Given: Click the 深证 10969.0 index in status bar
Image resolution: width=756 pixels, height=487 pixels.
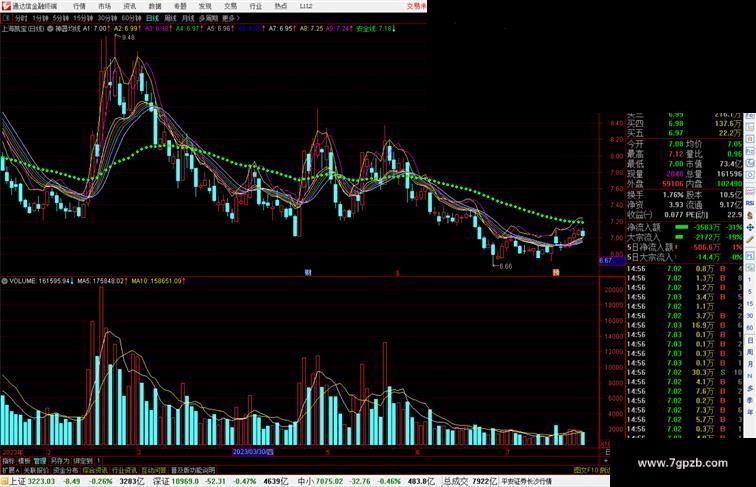Looking at the screenshot, I should point(175,481).
